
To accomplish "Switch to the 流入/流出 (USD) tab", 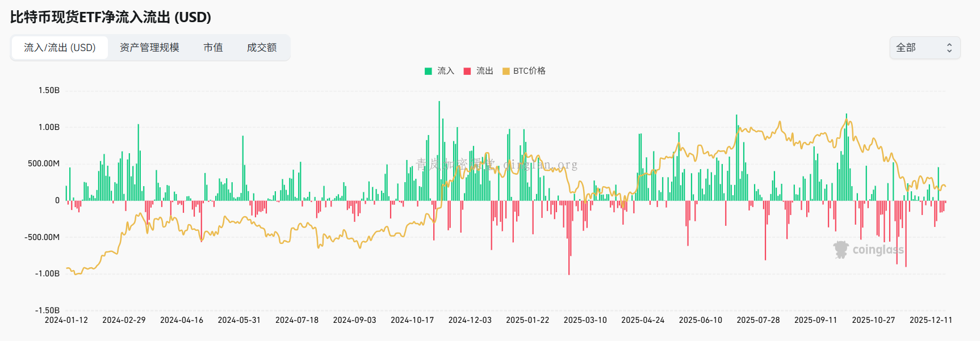I will click(60, 48).
